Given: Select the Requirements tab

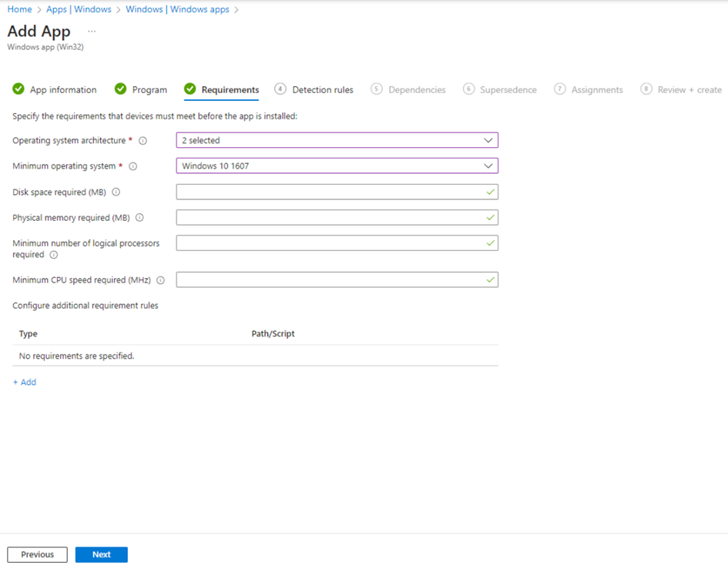Looking at the screenshot, I should (230, 90).
